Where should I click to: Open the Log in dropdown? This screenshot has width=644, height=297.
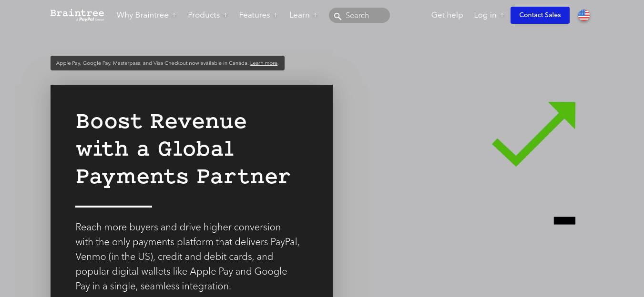pyautogui.click(x=489, y=15)
